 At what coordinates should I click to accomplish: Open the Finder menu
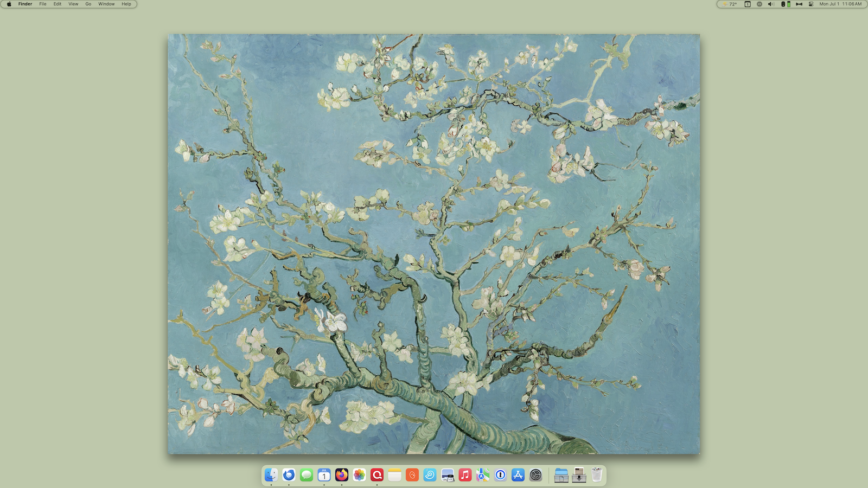[x=25, y=4]
